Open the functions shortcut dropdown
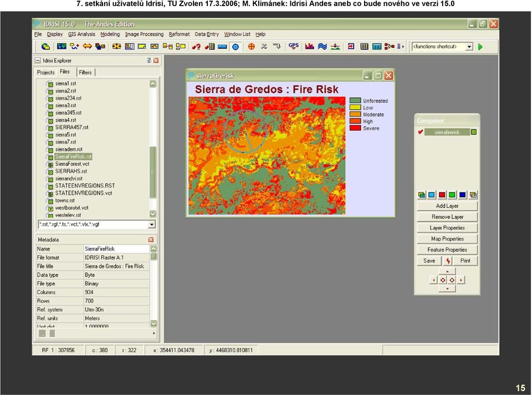 (x=469, y=47)
